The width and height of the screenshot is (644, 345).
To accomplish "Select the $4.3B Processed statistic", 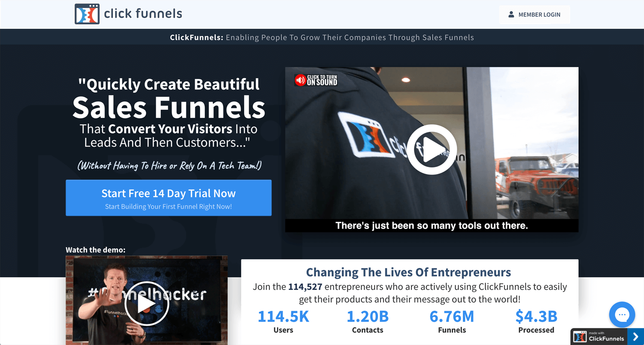I will [x=536, y=321].
